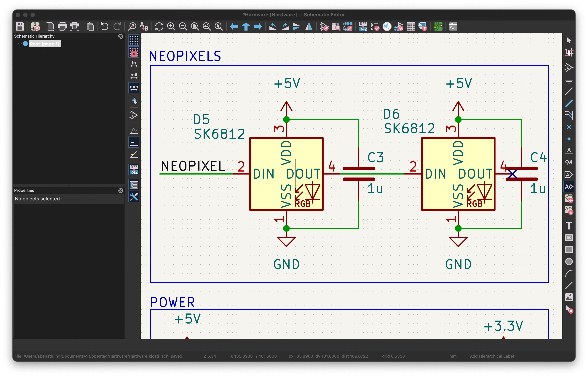Image resolution: width=588 pixels, height=377 pixels.
Task: Enable free-angle line drawing mode
Action: (134, 130)
